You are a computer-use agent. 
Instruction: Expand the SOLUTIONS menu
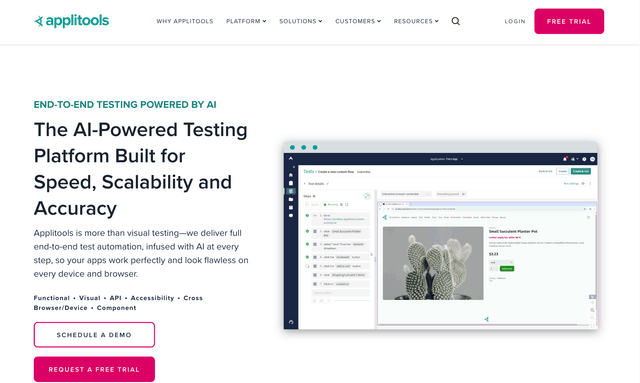(x=301, y=21)
